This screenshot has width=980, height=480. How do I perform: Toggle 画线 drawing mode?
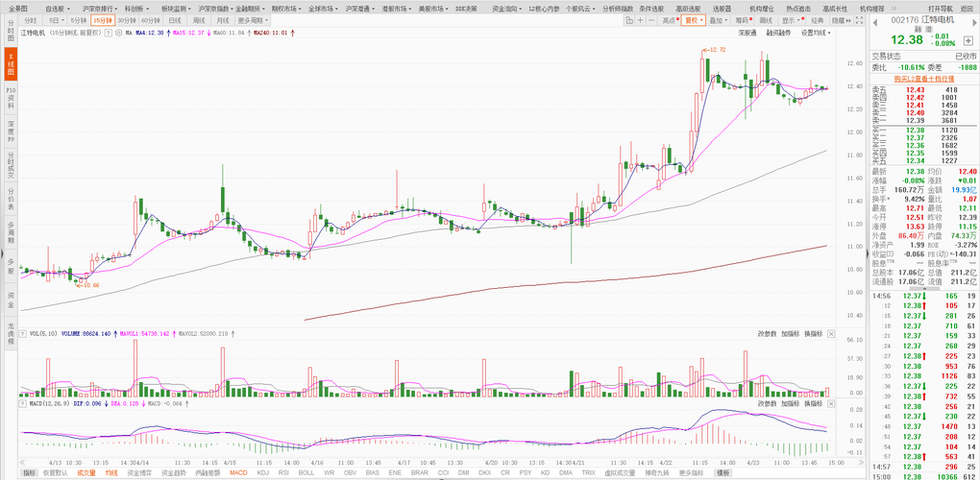click(x=766, y=20)
